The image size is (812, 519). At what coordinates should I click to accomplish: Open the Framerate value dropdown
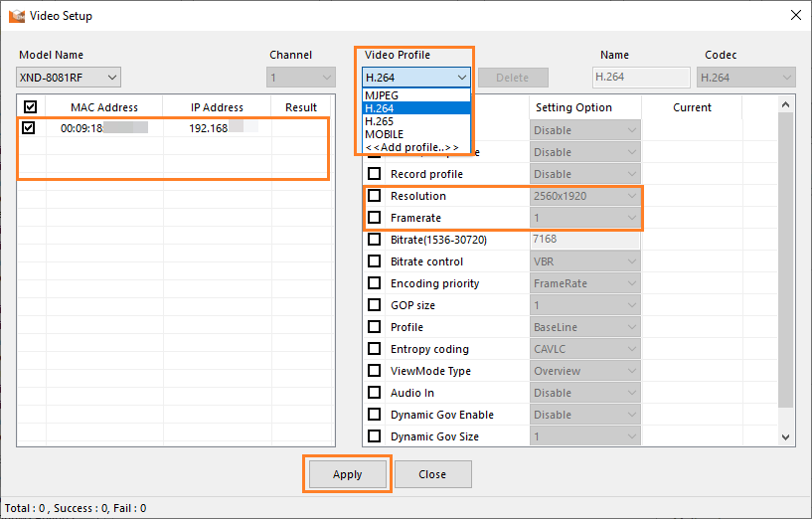(585, 218)
